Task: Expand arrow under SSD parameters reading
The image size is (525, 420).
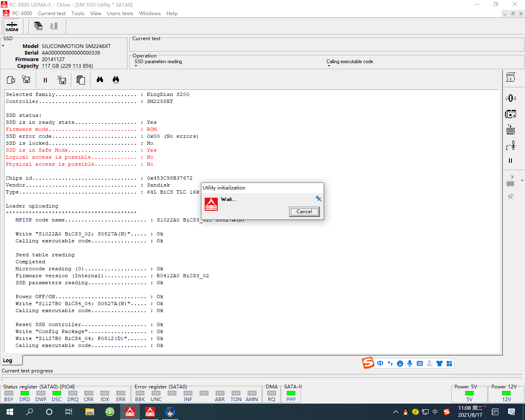Action: (136, 66)
